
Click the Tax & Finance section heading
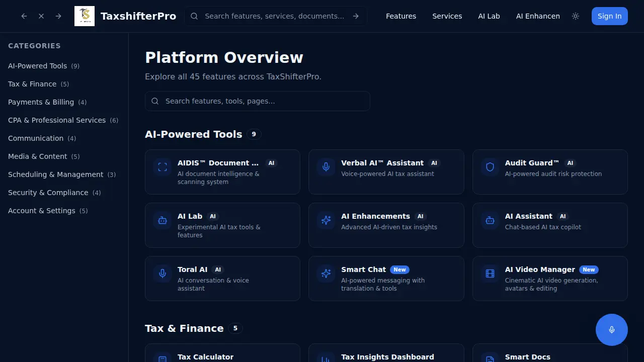tap(184, 328)
